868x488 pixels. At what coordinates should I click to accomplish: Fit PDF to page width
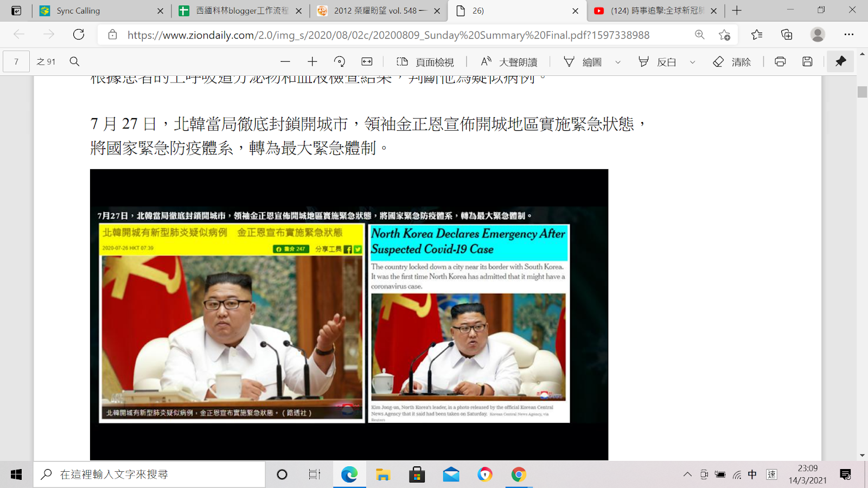pos(367,62)
